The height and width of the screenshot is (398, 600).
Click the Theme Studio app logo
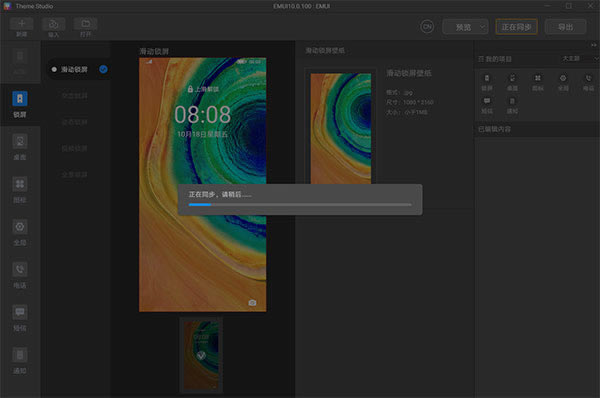coord(7,6)
